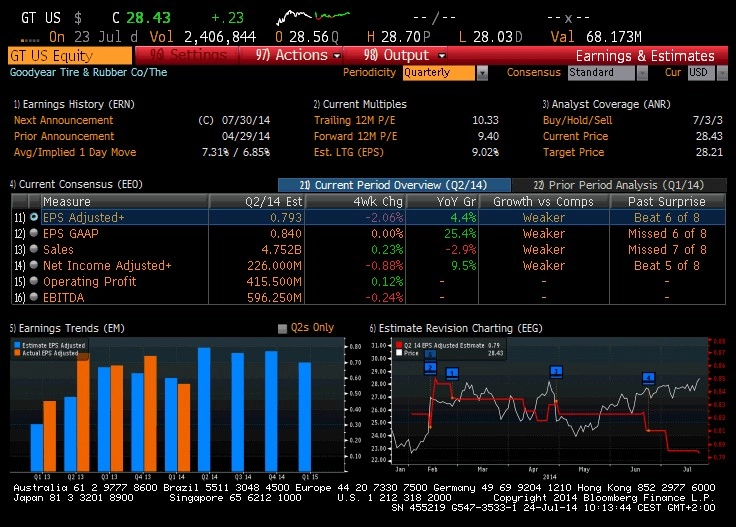Click the EBITDA estimate 596.250M
Screen dimensions: 736x527
click(x=274, y=297)
